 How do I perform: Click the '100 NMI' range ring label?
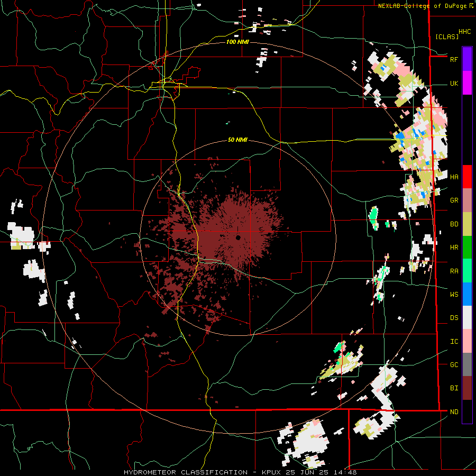[237, 42]
